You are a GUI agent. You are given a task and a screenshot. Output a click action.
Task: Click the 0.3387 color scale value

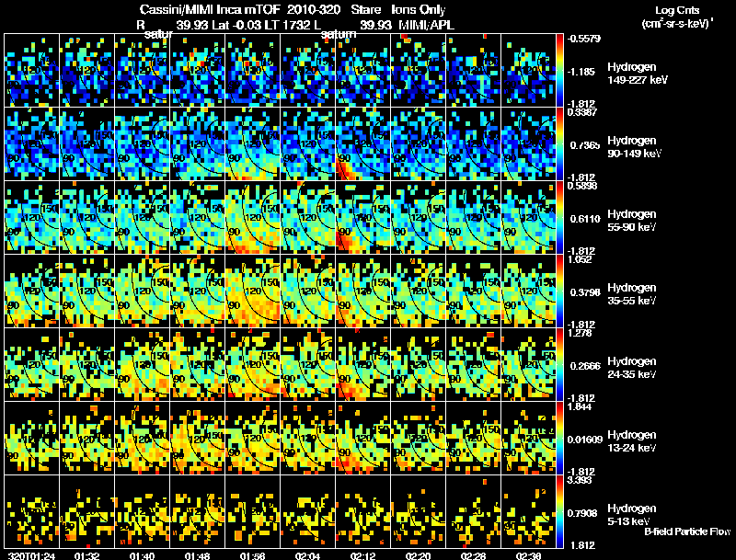tap(582, 111)
